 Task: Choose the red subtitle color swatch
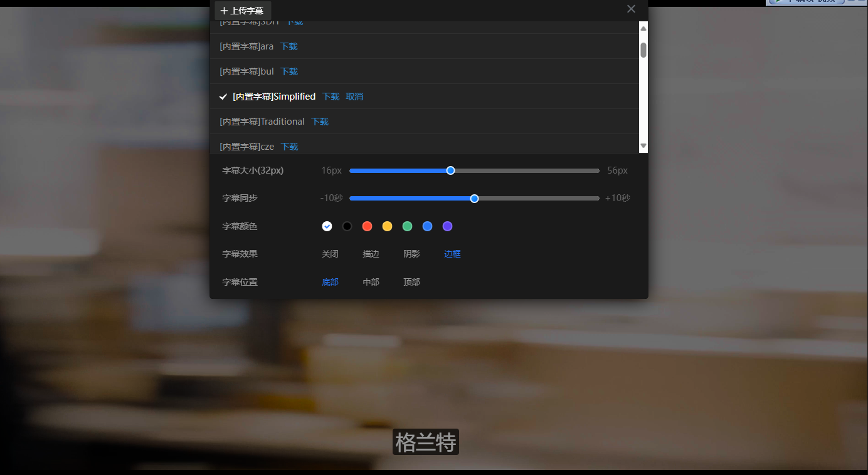click(x=367, y=226)
